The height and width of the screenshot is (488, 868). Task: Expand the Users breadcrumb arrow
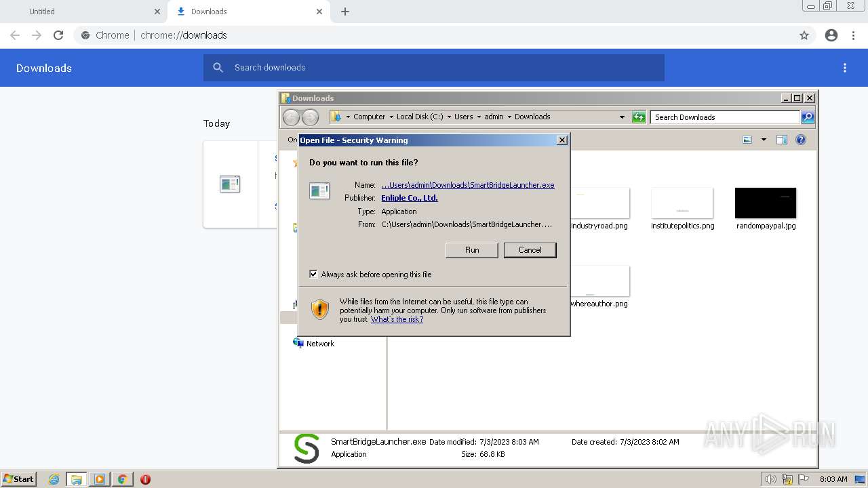click(479, 117)
